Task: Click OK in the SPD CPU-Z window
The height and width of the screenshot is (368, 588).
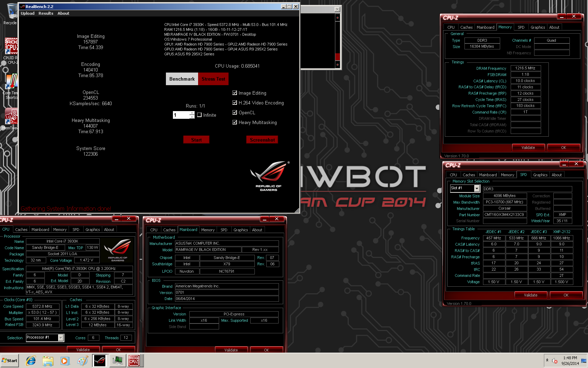Action: click(566, 295)
